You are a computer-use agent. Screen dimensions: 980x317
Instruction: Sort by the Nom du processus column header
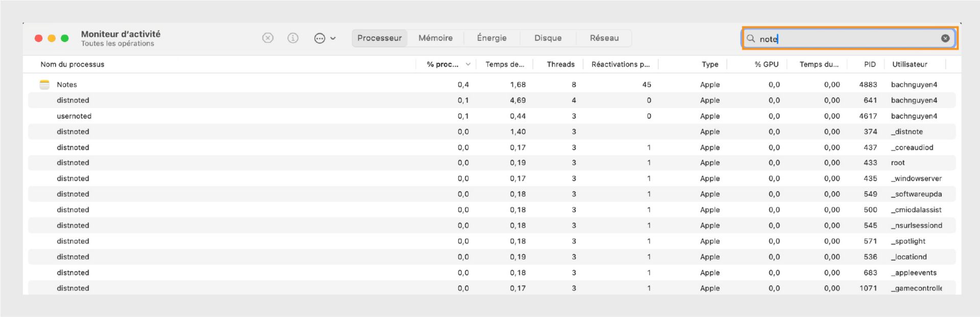pyautogui.click(x=72, y=64)
